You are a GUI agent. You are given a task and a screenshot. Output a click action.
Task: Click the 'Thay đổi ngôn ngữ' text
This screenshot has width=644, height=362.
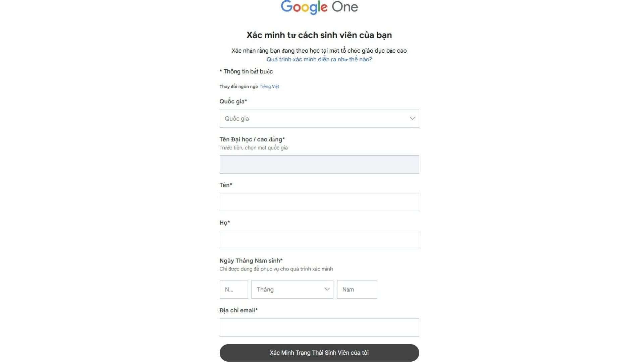238,86
